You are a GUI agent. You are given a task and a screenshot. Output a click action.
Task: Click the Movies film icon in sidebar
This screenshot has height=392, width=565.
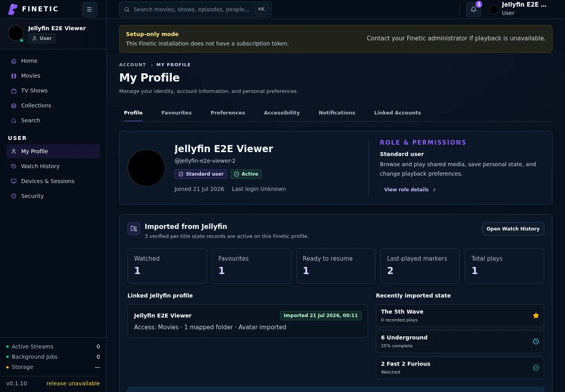[14, 76]
